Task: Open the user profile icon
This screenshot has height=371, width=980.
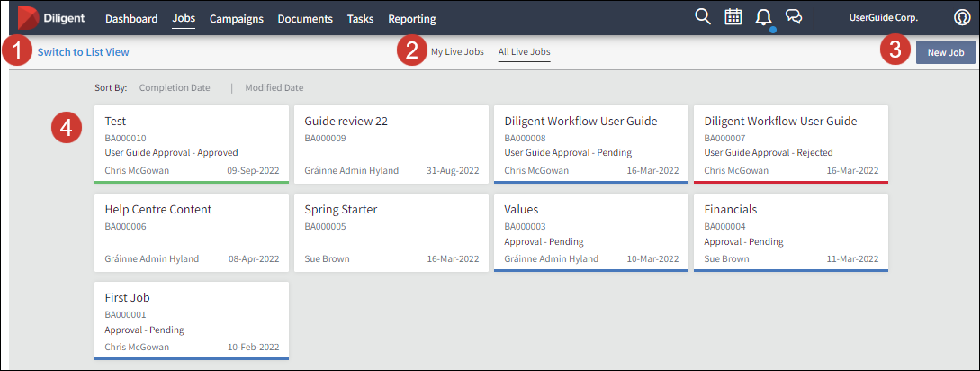Action: (x=962, y=18)
